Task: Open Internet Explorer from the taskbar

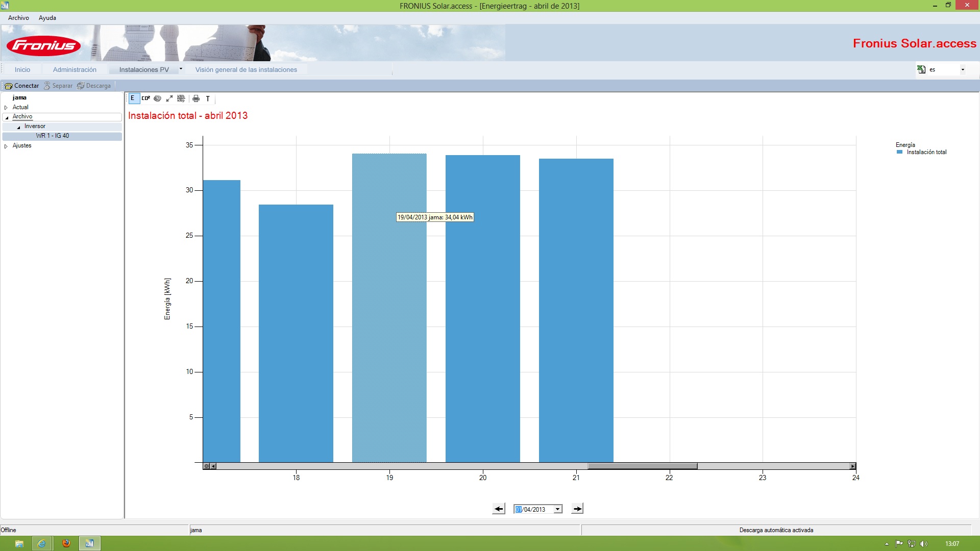Action: coord(42,543)
